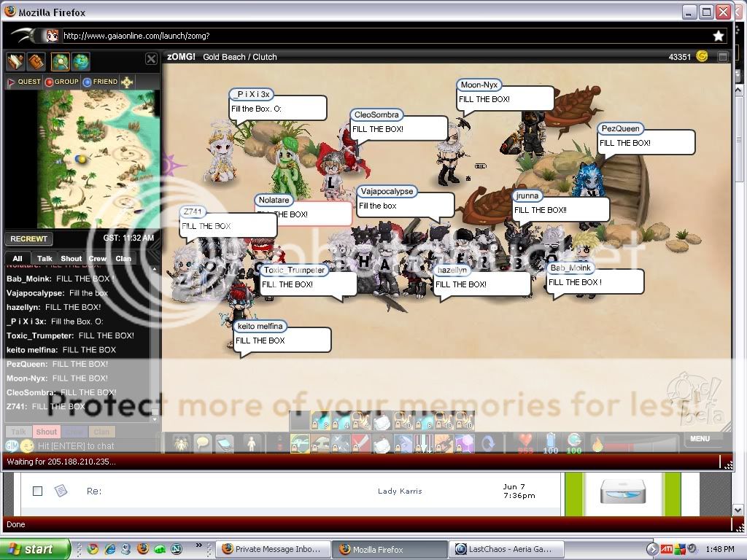Open the quest journal book icon

tap(16, 61)
